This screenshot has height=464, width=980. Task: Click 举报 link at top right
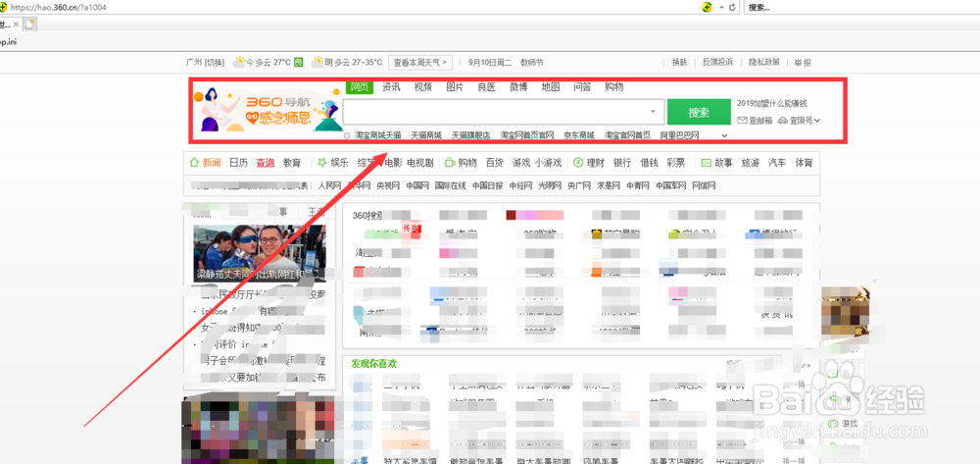pos(803,63)
